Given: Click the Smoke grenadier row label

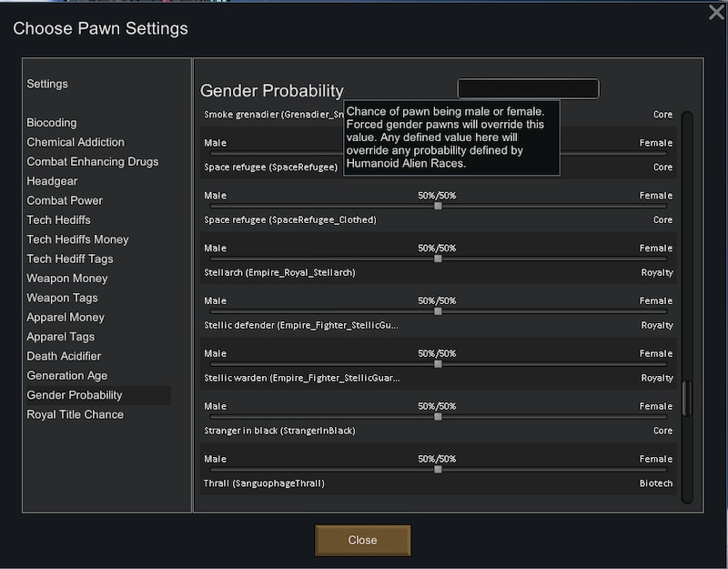Looking at the screenshot, I should pos(274,115).
